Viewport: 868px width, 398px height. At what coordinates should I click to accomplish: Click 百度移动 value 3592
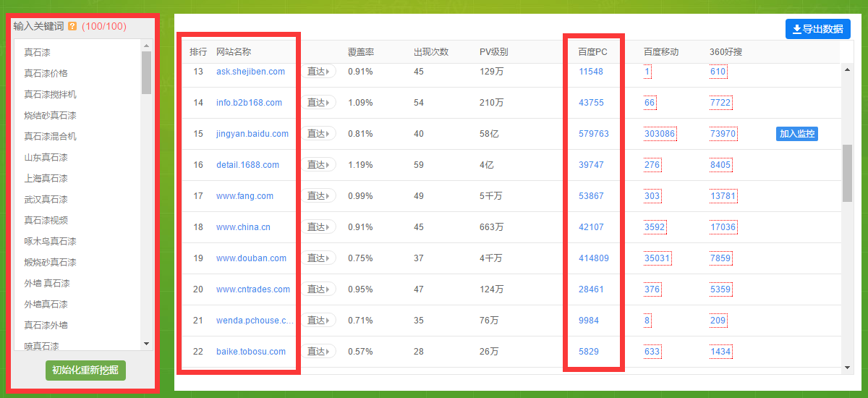[x=655, y=227]
